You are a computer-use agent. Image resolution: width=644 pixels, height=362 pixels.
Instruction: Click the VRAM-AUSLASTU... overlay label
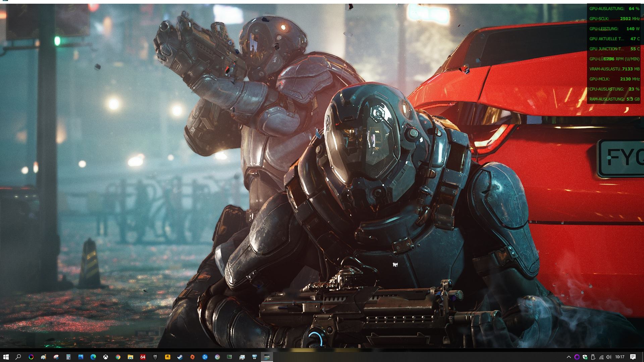tap(605, 69)
